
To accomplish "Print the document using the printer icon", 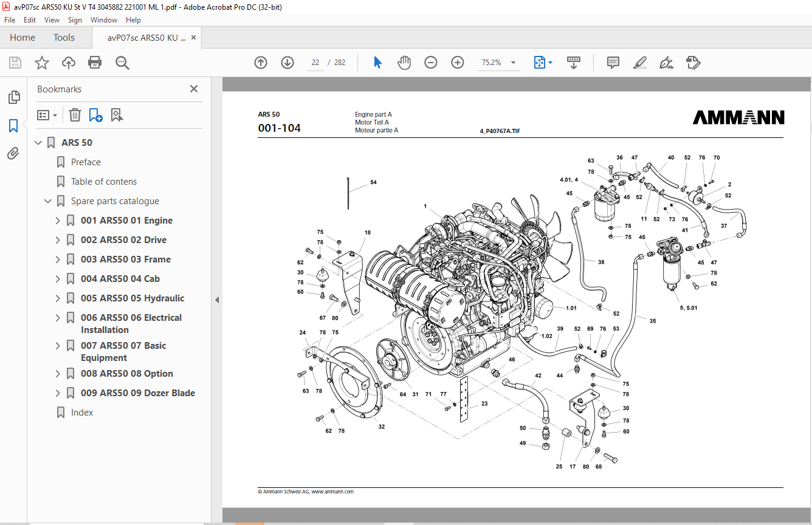I will coord(95,63).
